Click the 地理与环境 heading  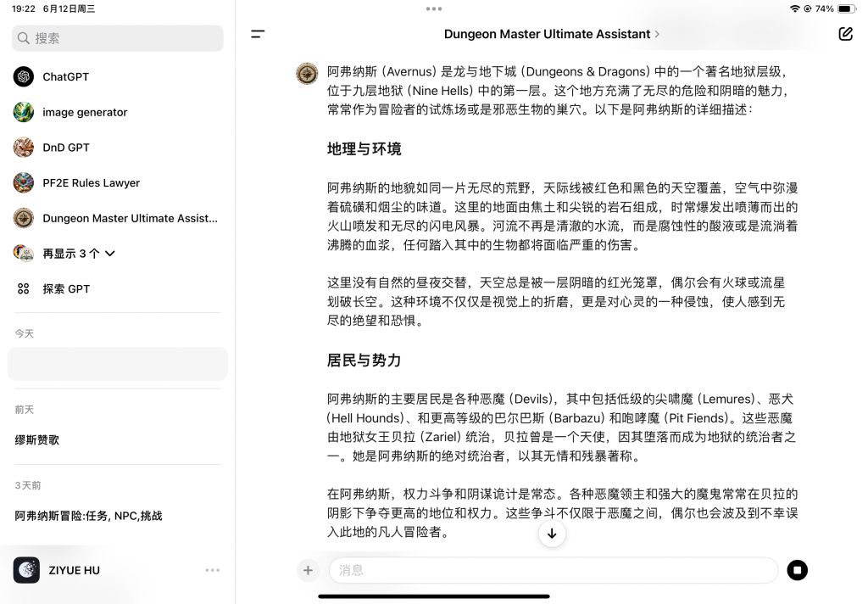364,149
